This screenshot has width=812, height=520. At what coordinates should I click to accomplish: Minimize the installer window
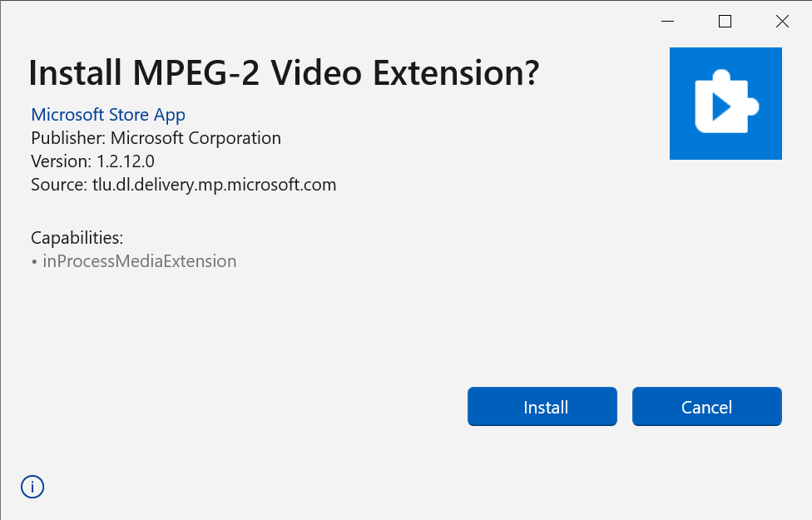pos(667,22)
